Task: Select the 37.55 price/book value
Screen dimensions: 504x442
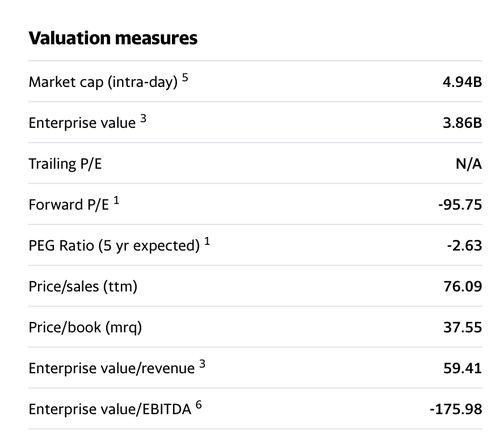Action: coord(463,327)
